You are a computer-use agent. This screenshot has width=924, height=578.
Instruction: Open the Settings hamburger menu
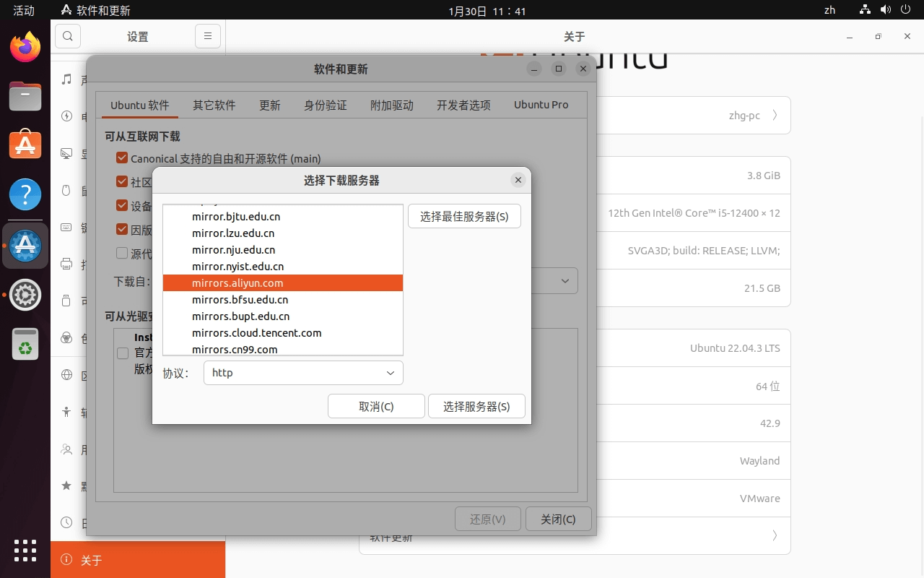(207, 36)
